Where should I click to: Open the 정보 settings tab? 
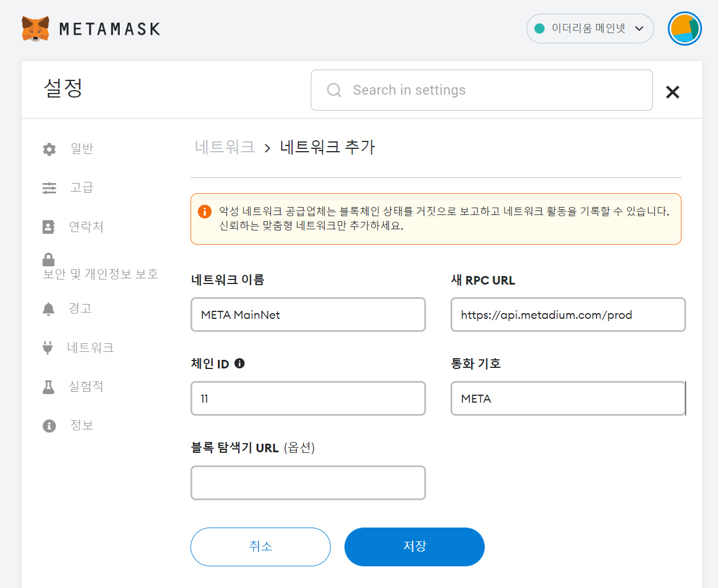(82, 425)
